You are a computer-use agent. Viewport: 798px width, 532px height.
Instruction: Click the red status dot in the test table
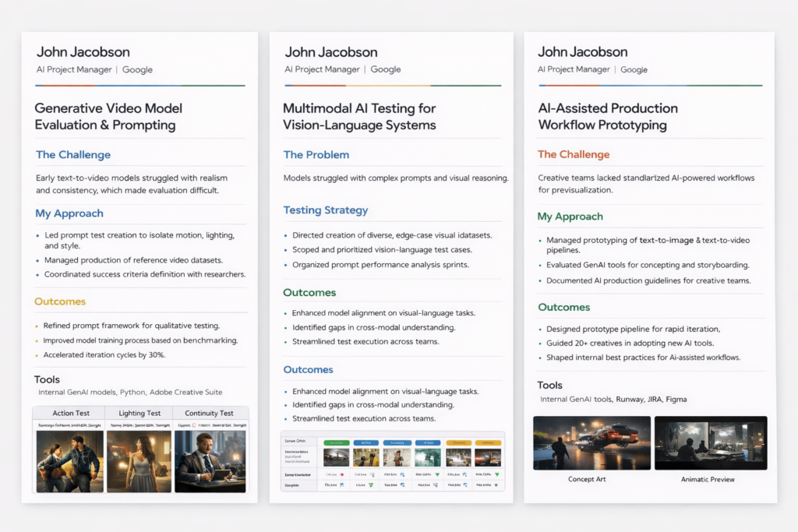pos(342,474)
